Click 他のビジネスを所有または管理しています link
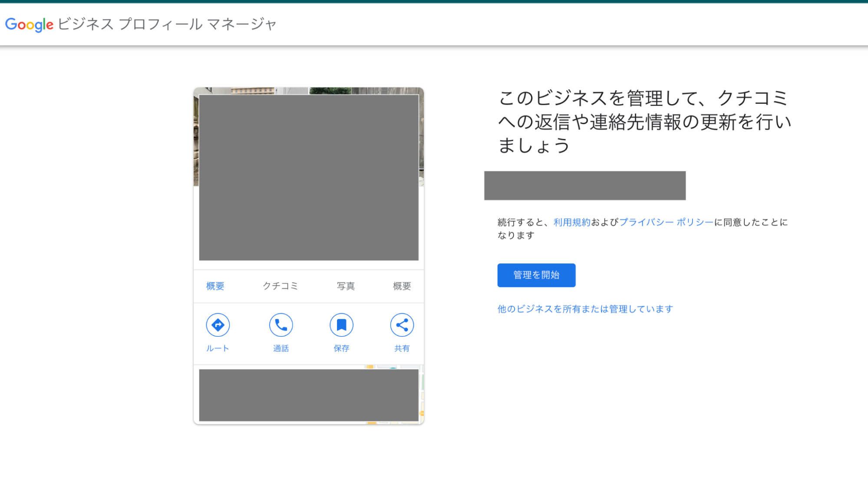 (585, 309)
